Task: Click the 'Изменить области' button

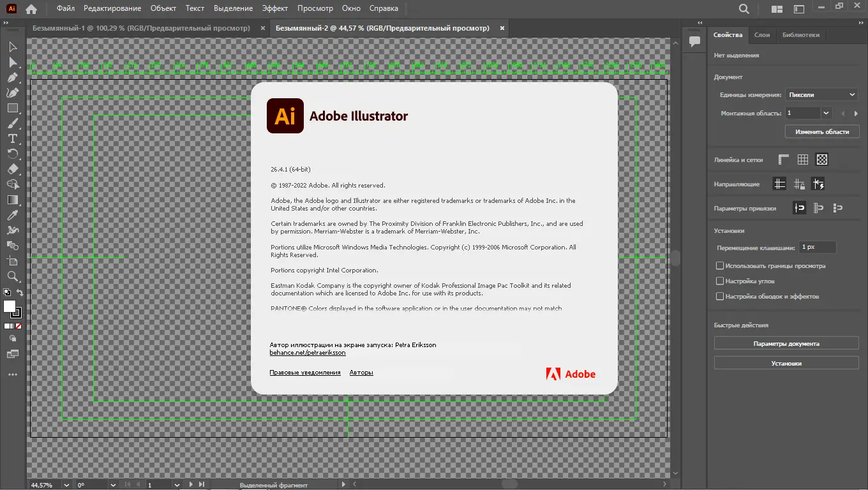Action: pyautogui.click(x=822, y=131)
